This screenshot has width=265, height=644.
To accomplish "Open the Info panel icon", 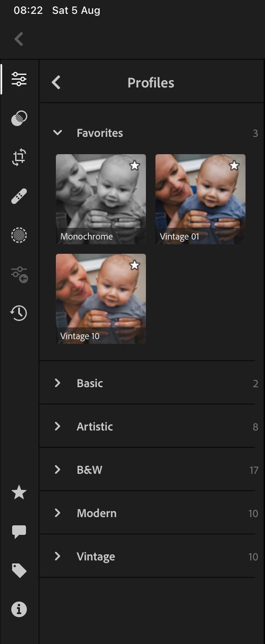I will pos(19,609).
